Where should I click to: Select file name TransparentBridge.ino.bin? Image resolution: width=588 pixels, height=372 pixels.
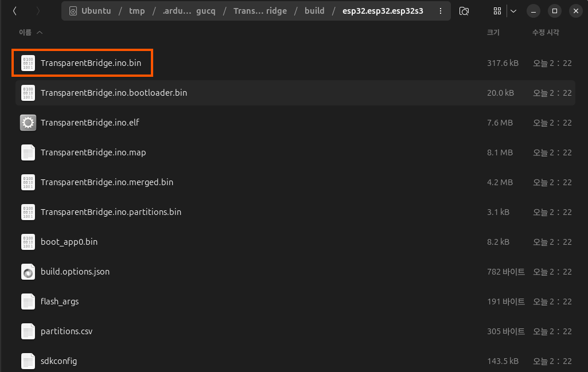(91, 63)
